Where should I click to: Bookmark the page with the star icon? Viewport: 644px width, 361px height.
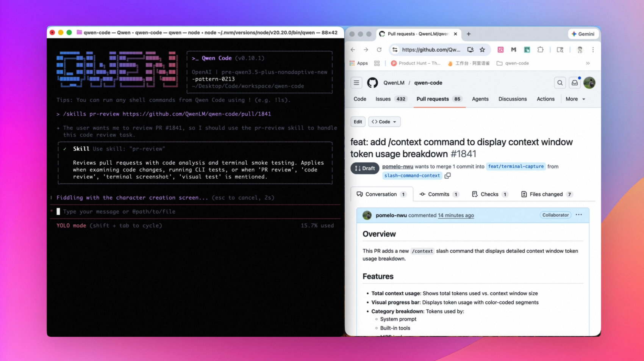[483, 50]
